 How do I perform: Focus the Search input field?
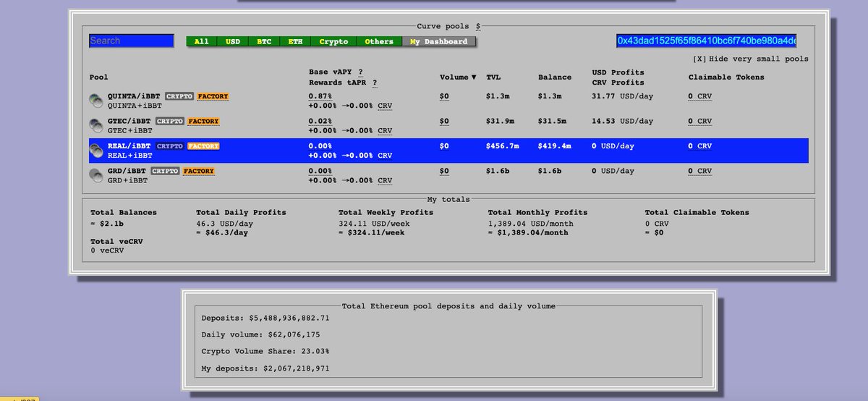[132, 41]
